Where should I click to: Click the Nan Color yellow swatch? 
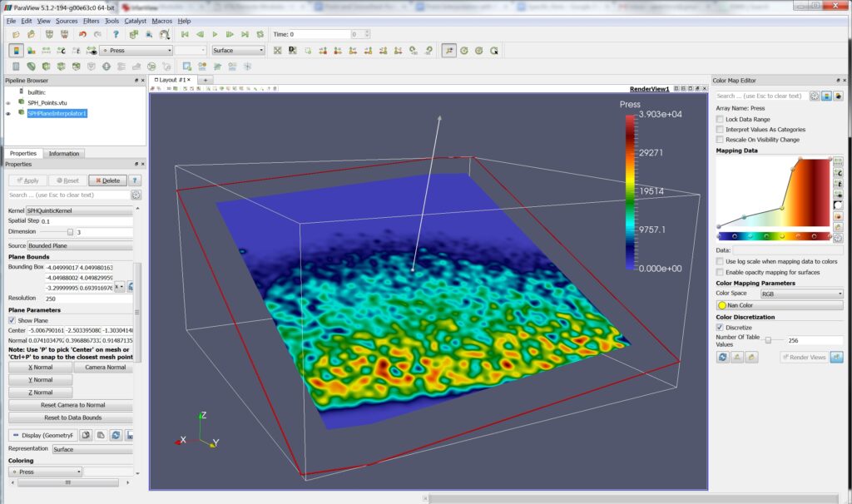722,306
